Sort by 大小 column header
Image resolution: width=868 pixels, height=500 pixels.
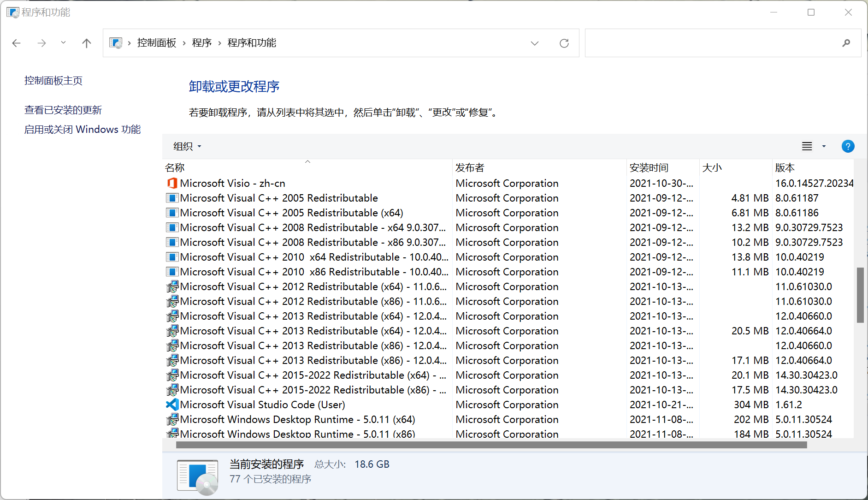pos(736,167)
